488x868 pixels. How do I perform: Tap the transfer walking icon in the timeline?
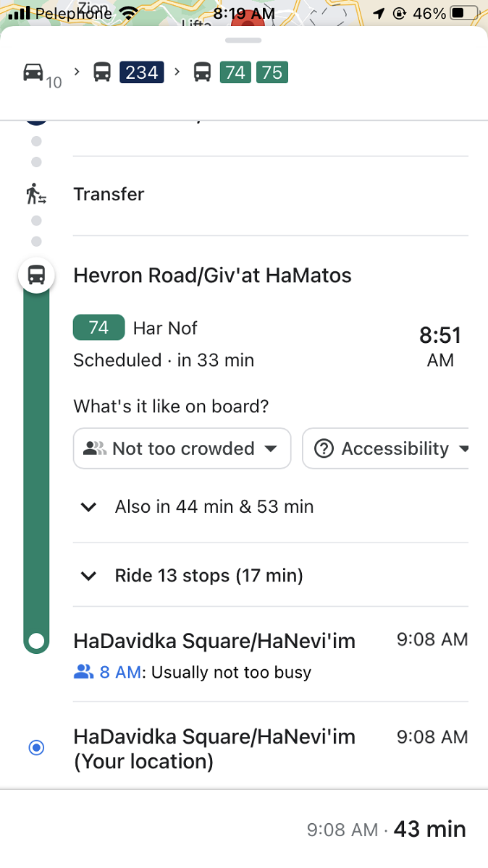[x=35, y=194]
